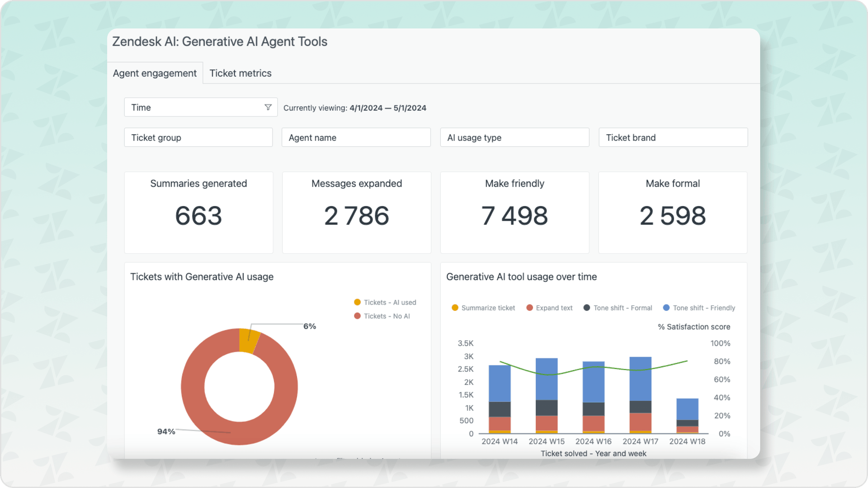Viewport: 868px width, 488px height.
Task: Click the 6% donut label
Action: pyautogui.click(x=310, y=326)
